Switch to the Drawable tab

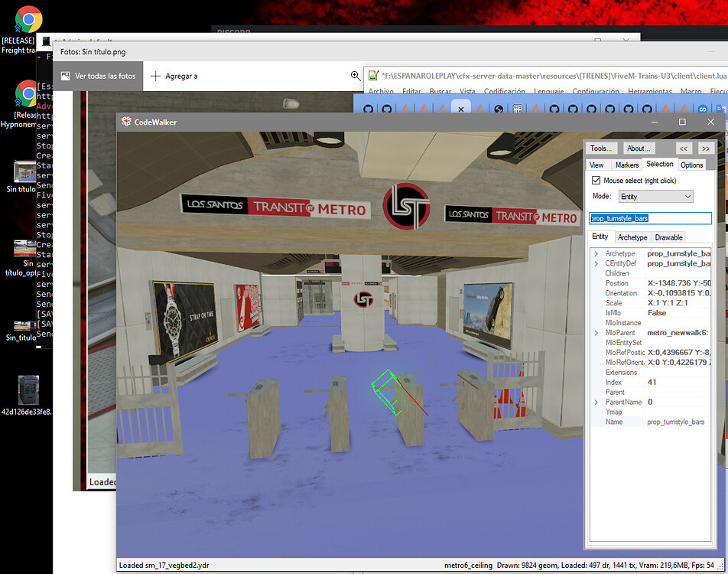click(x=668, y=237)
